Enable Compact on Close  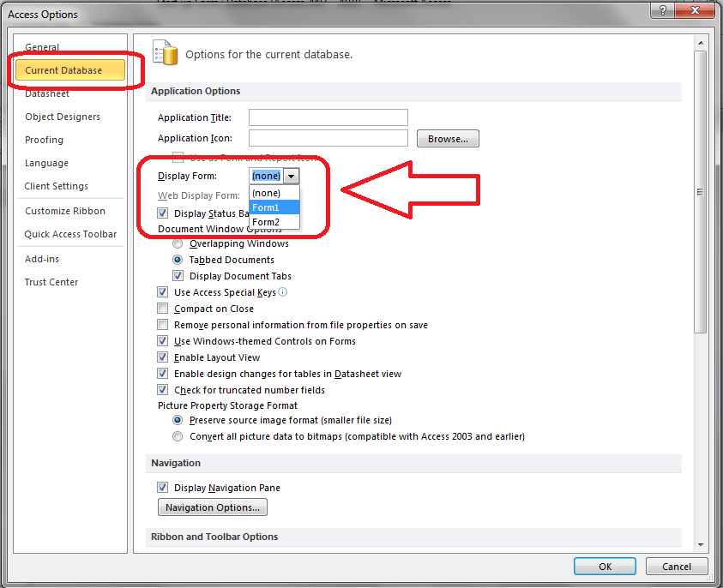pos(162,308)
